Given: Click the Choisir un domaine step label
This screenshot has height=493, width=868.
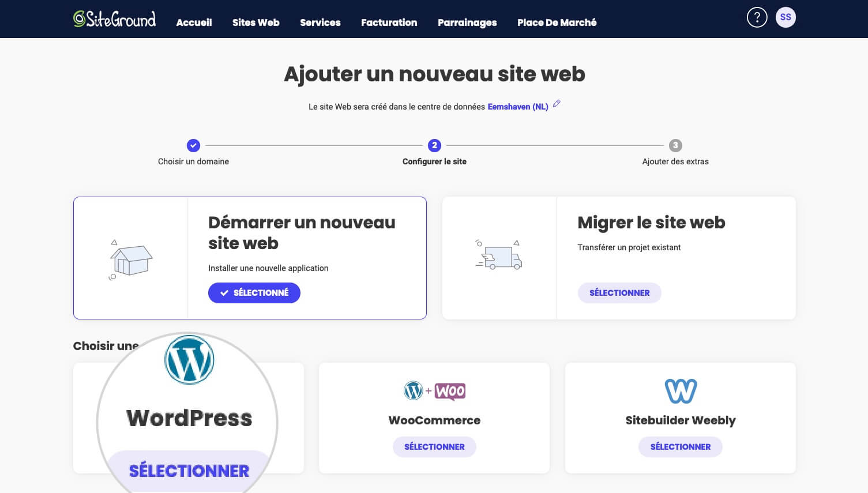Looking at the screenshot, I should click(x=193, y=161).
